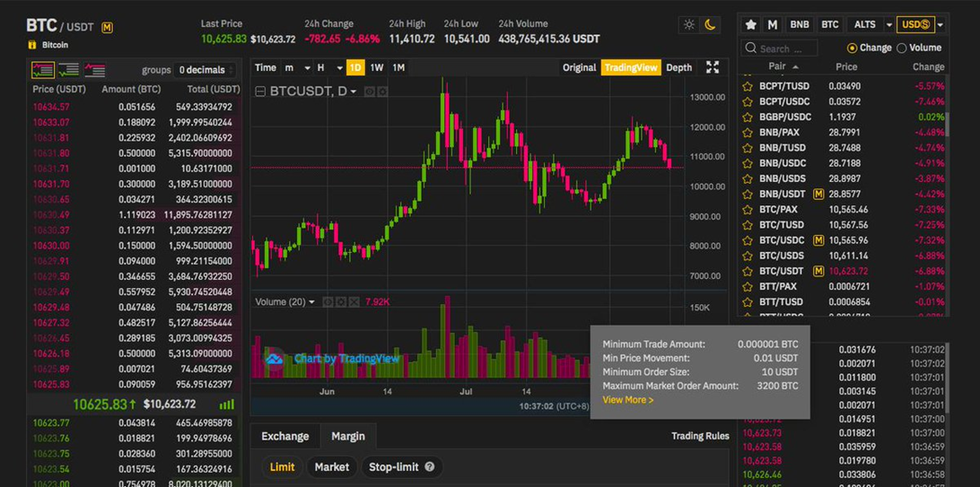Viewport: 980px width, 487px height.
Task: Open the groups decimals dropdown
Action: (x=206, y=70)
